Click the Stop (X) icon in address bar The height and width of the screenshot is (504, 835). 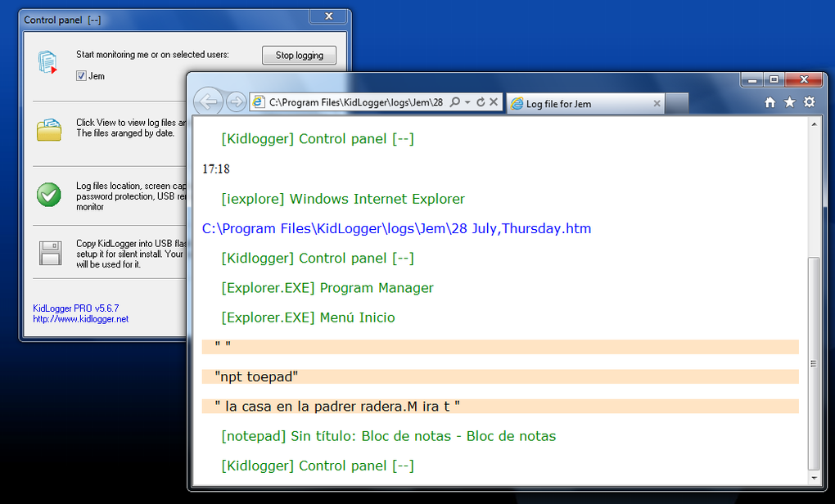(x=494, y=101)
